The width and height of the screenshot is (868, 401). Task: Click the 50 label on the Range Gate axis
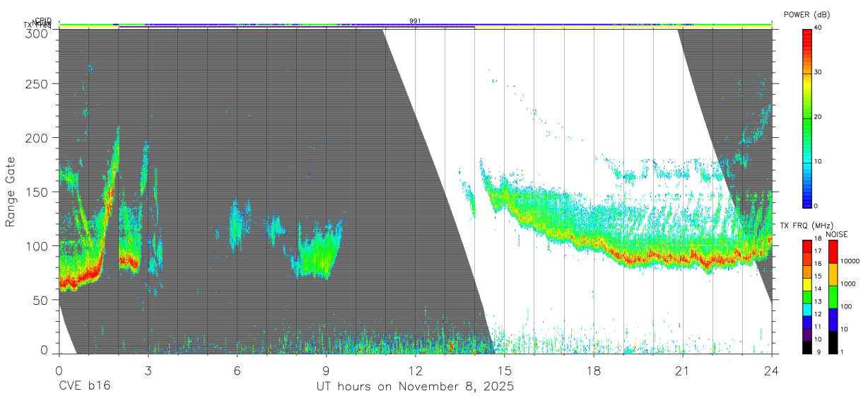pos(40,300)
